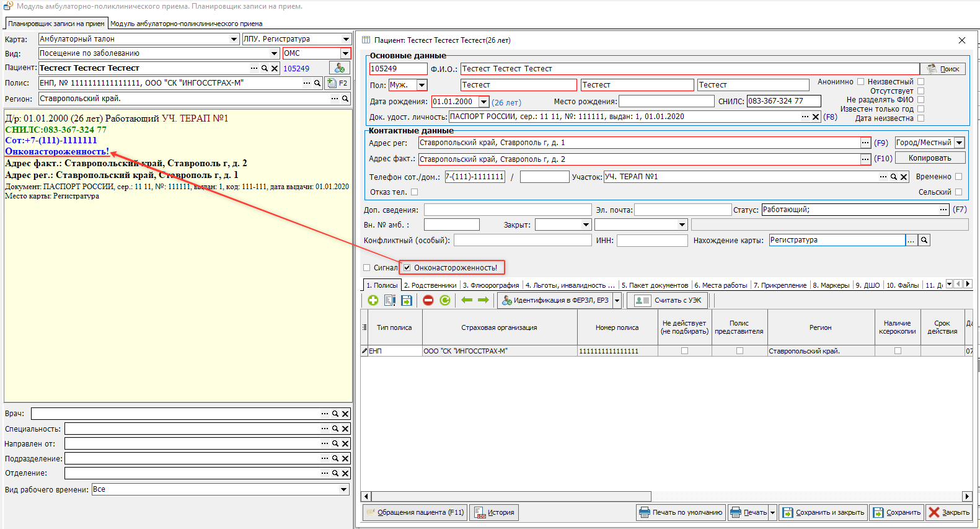Image resolution: width=980 pixels, height=529 pixels.
Task: Click the green right arrow in the policy toolbar
Action: 483,300
